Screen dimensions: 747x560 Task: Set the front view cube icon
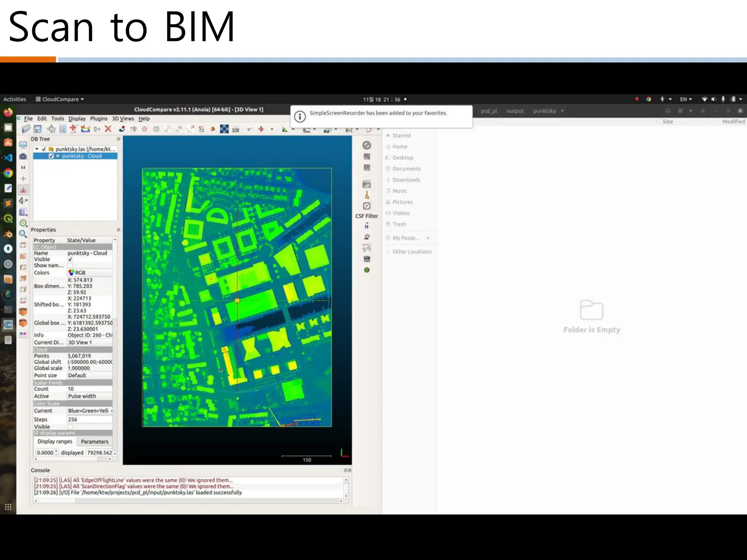[x=23, y=312]
